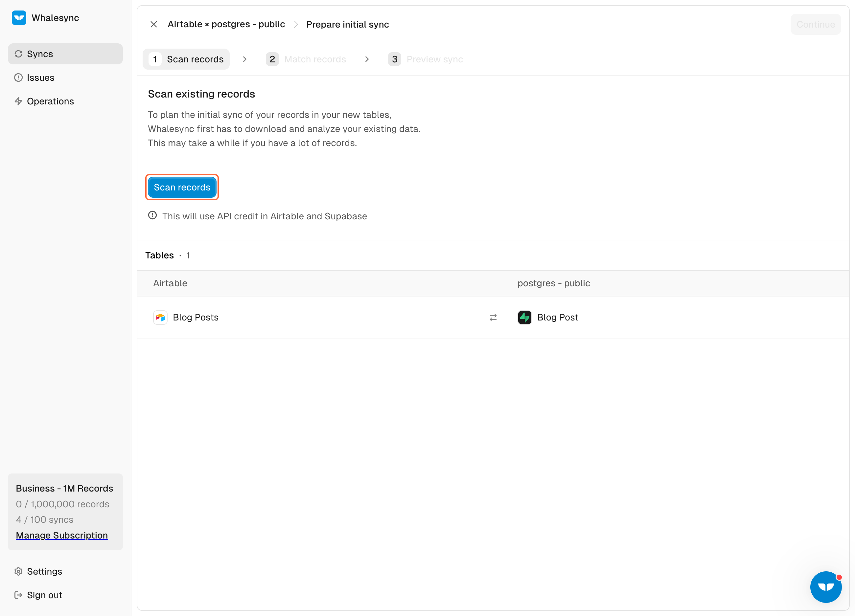
Task: Open the Syncs section
Action: coord(65,54)
